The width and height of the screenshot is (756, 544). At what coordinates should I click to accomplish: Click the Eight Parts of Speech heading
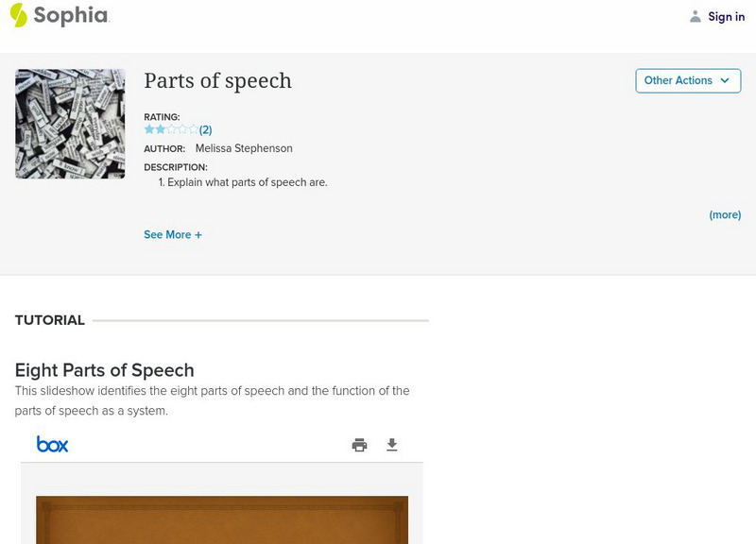105,370
